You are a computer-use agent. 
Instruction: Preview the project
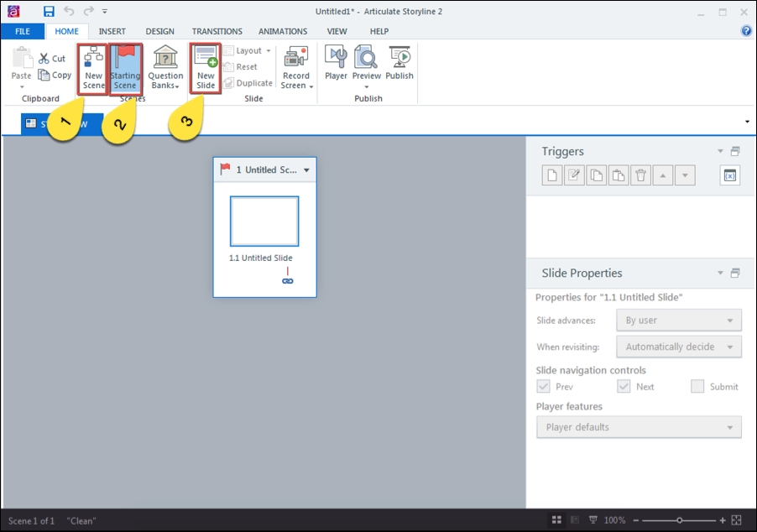pos(367,67)
